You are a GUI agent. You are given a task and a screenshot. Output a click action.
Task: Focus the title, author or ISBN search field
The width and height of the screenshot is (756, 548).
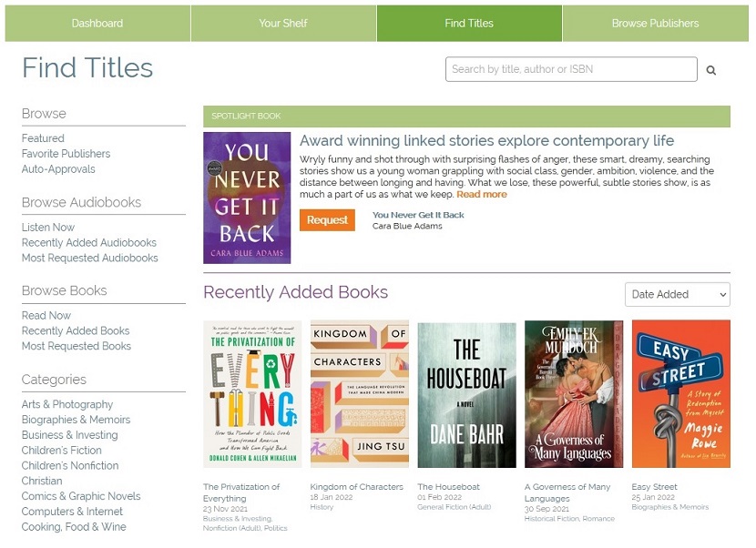tap(571, 69)
